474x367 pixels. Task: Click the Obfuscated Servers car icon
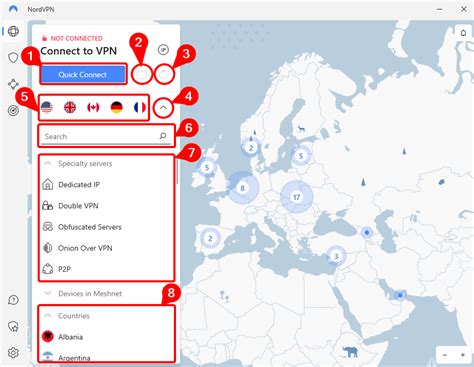48,227
